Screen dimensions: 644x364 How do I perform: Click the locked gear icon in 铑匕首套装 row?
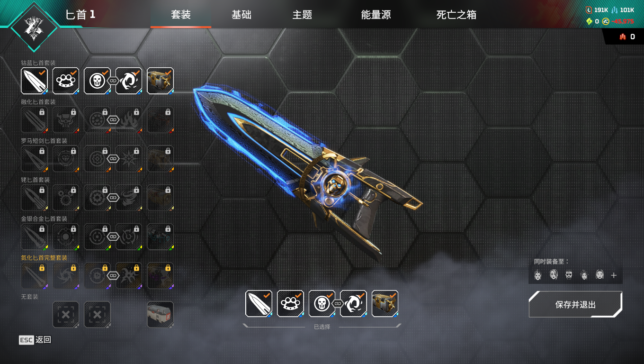[x=66, y=198]
